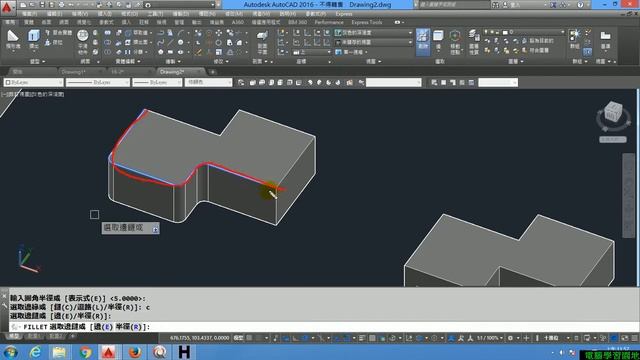The image size is (640, 360).
Task: Click the Save icon in quick access toolbar
Action: (42, 5)
